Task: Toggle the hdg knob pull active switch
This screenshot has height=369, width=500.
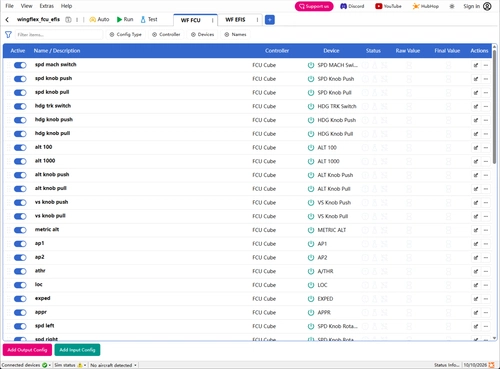Action: pos(20,134)
